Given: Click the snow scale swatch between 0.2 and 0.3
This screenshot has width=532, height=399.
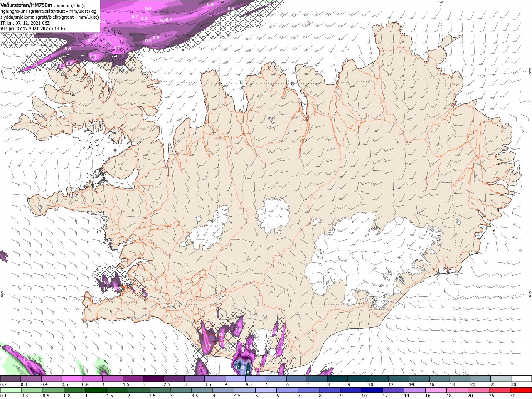Looking at the screenshot, I should tap(10, 378).
